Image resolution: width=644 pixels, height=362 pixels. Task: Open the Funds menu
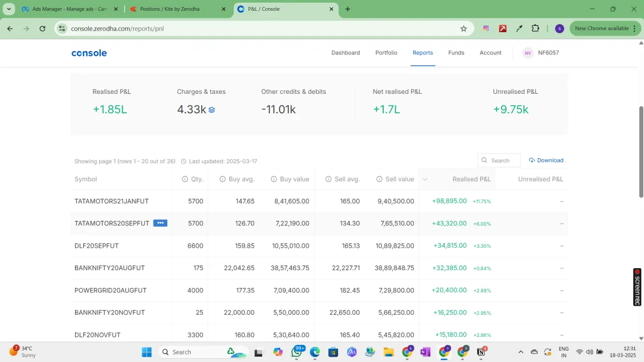pyautogui.click(x=456, y=53)
